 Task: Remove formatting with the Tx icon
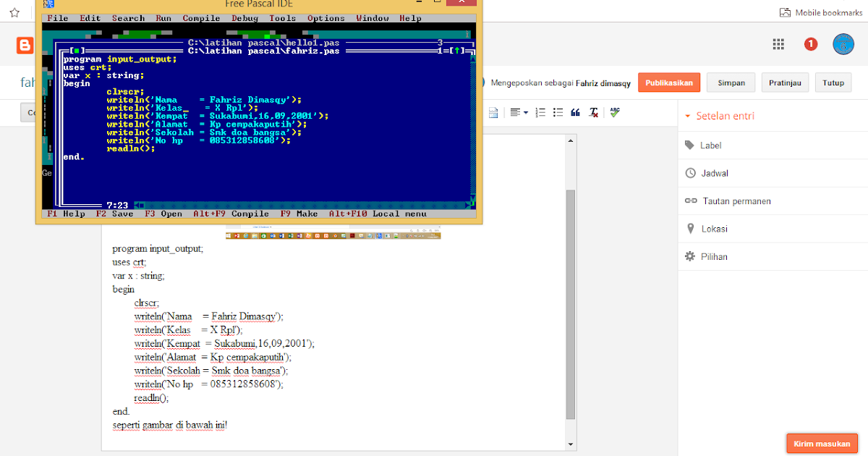pyautogui.click(x=594, y=112)
